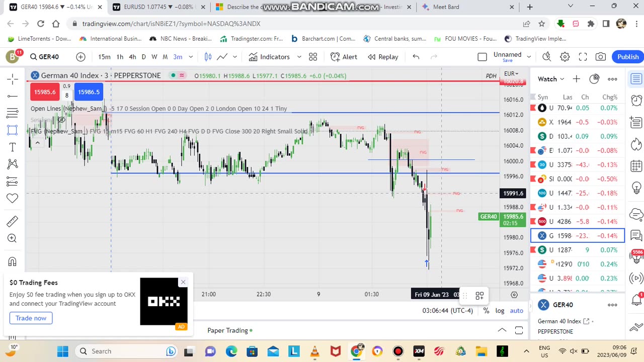Switch to the 1h timeframe

(x=120, y=57)
